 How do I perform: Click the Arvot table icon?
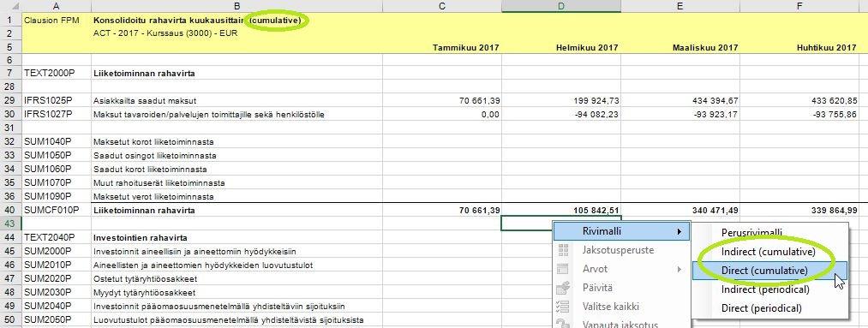(x=563, y=270)
